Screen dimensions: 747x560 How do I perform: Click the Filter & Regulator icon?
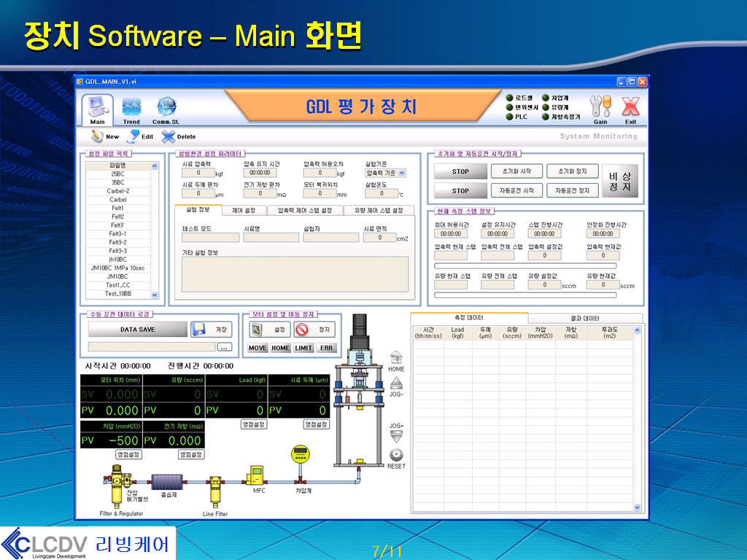pyautogui.click(x=116, y=486)
